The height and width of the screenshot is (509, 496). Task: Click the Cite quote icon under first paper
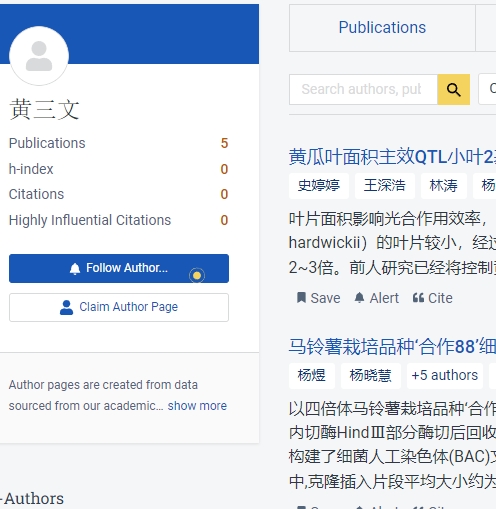tap(418, 297)
